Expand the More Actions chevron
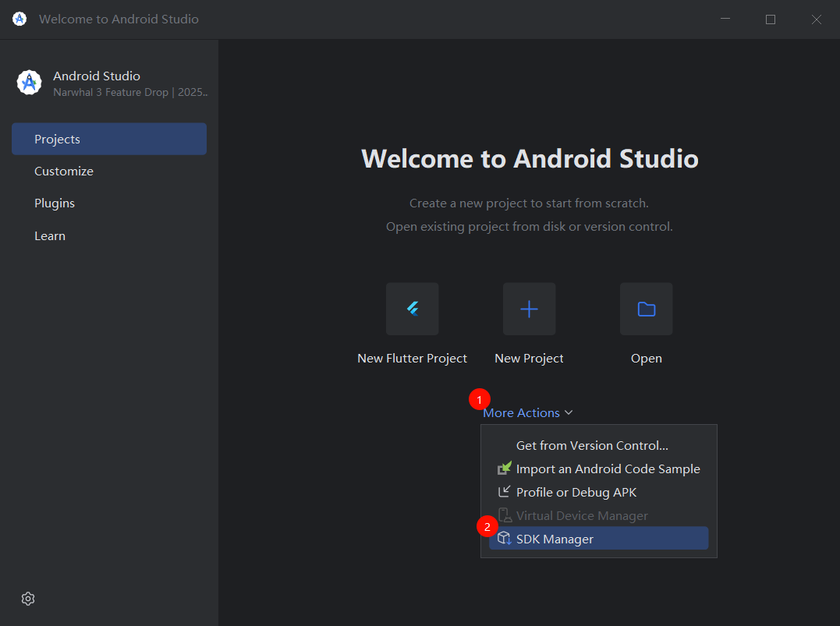 coord(569,413)
